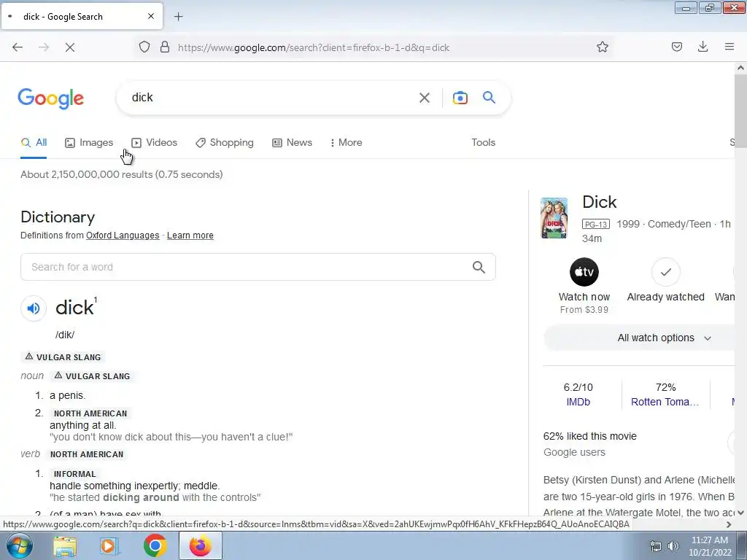Image resolution: width=747 pixels, height=560 pixels.
Task: Click the Apple TV Watch now icon
Action: 584,272
